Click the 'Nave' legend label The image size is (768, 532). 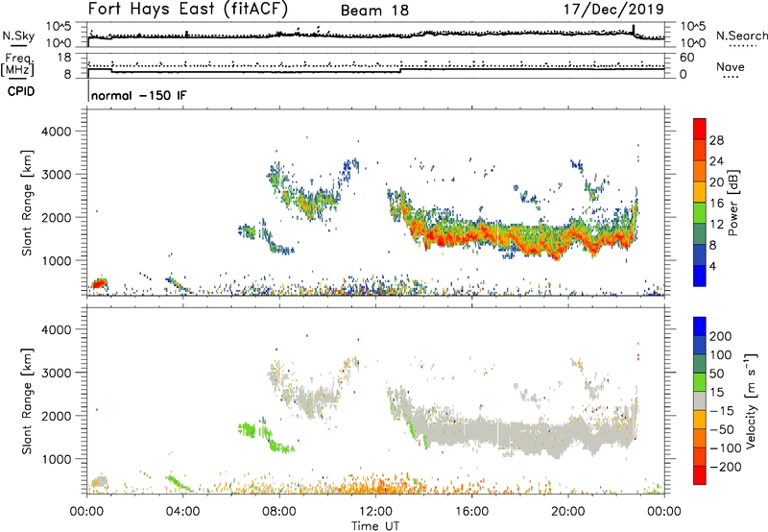coord(731,66)
